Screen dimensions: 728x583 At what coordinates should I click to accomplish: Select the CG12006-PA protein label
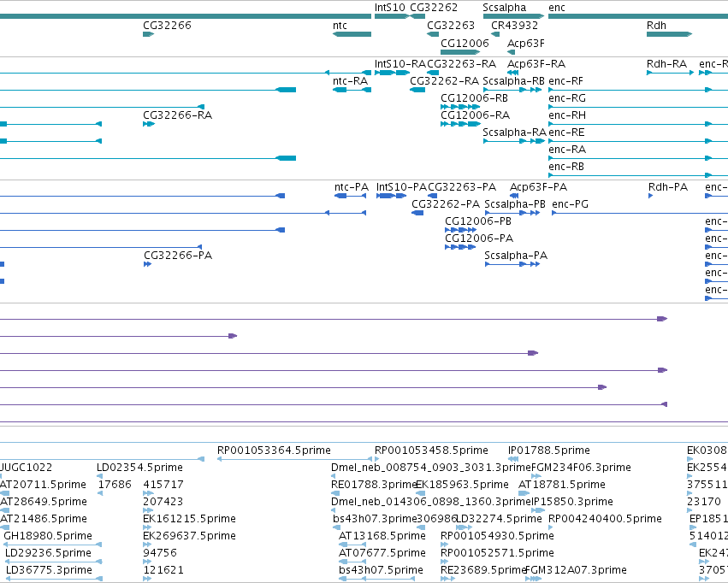pyautogui.click(x=479, y=238)
